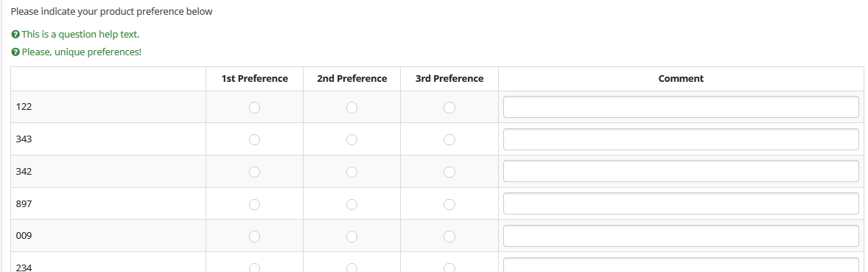Activate the comment input for item 009
The image size is (868, 272).
coord(681,236)
